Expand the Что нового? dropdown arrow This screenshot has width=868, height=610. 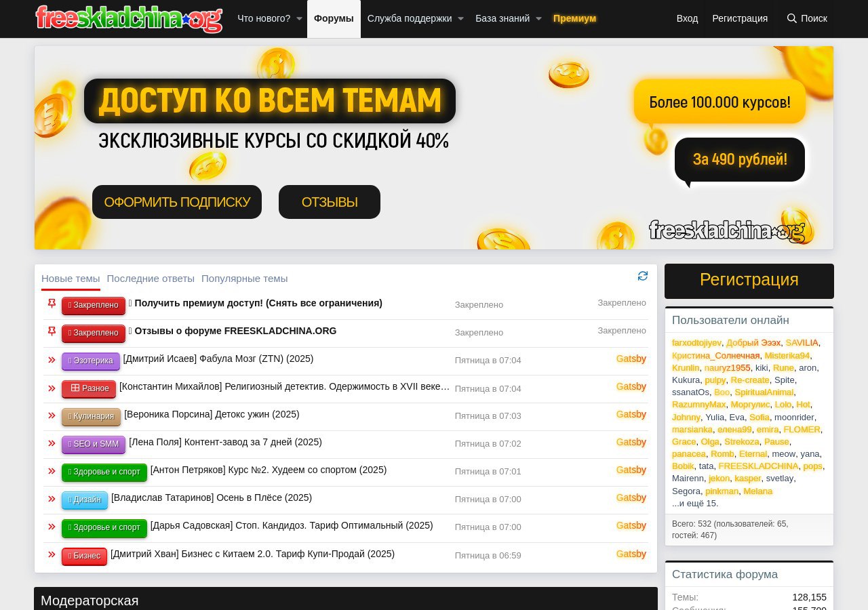[299, 19]
